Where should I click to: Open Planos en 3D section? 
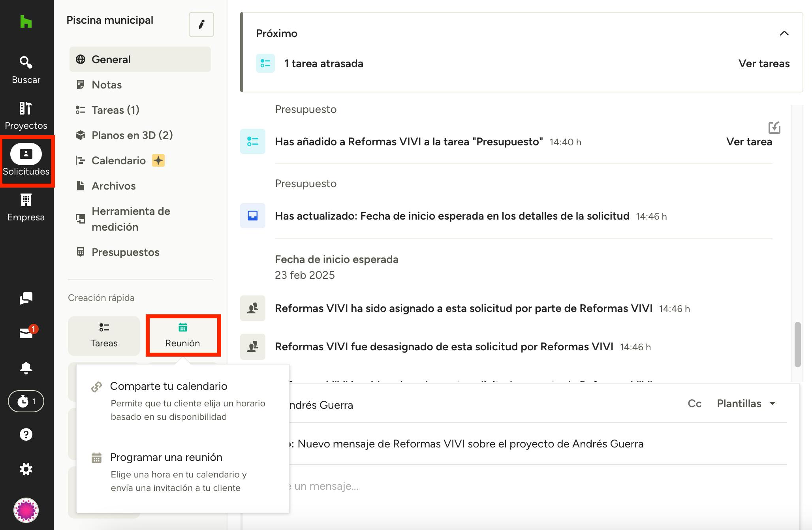[132, 135]
